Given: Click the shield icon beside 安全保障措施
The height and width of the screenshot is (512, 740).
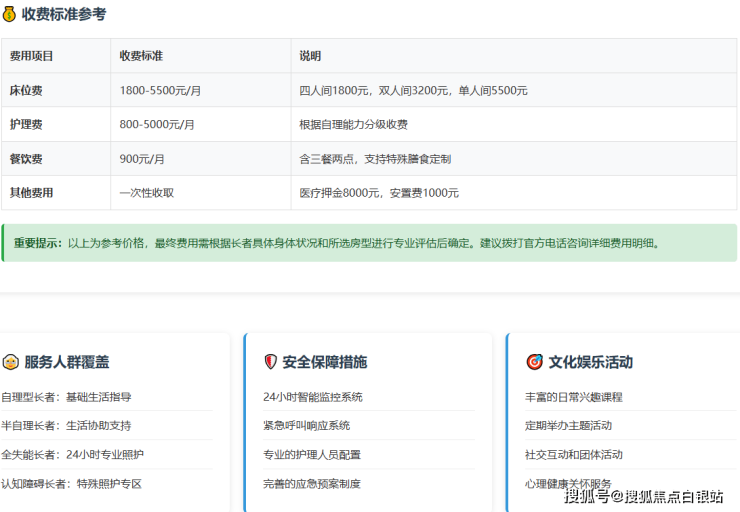Looking at the screenshot, I should point(270,362).
